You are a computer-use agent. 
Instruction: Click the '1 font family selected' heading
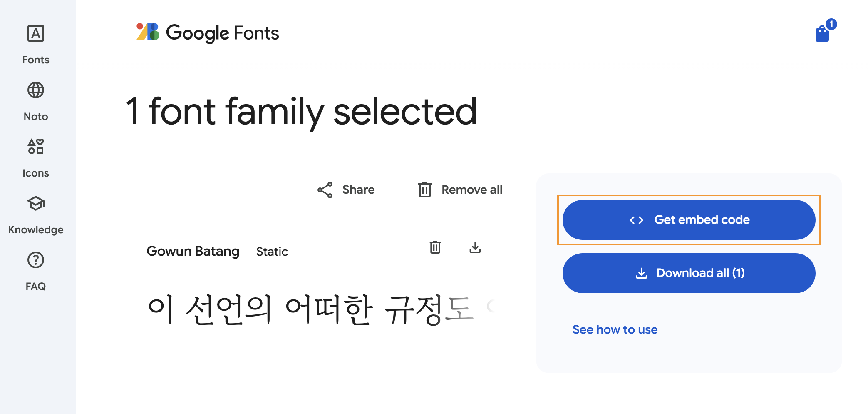(x=301, y=111)
